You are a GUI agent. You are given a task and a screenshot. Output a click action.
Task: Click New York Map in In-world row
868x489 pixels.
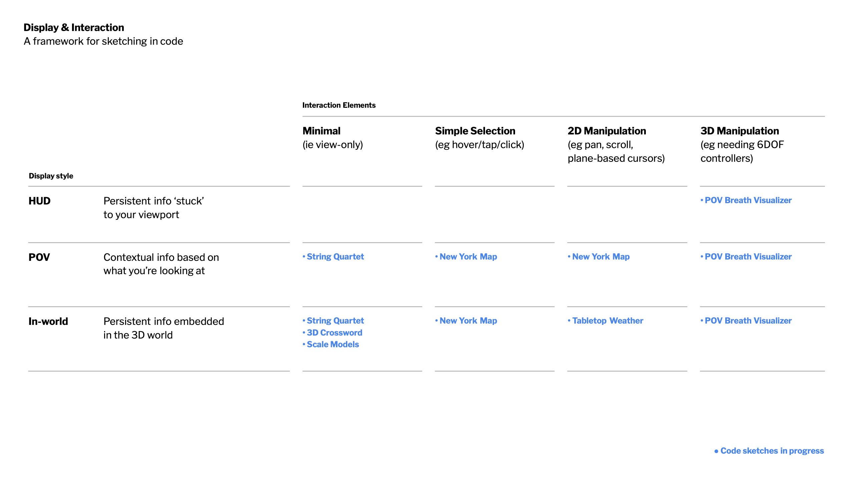click(x=468, y=321)
